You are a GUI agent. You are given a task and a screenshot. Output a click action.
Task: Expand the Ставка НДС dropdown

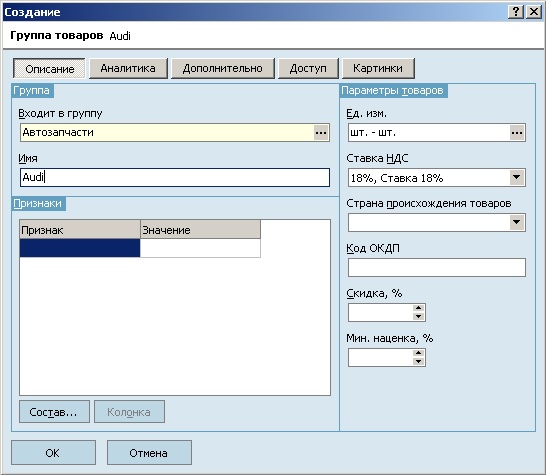517,177
